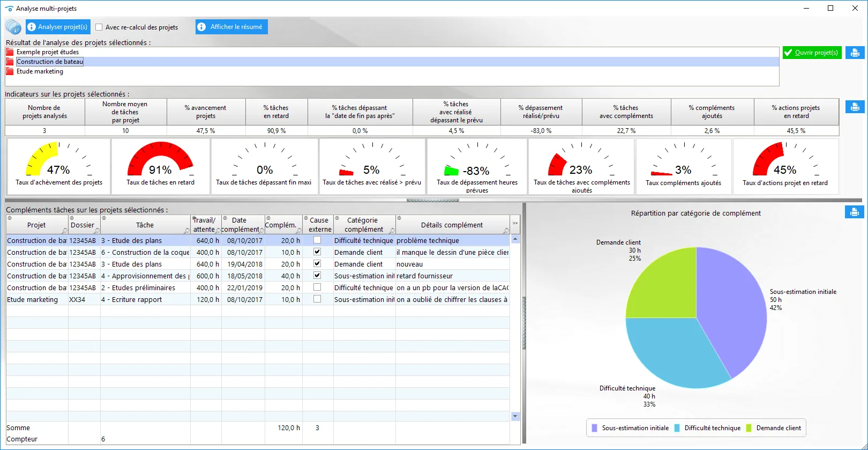
Task: Click the Sous-estimation initiale legend swatch
Action: point(594,428)
